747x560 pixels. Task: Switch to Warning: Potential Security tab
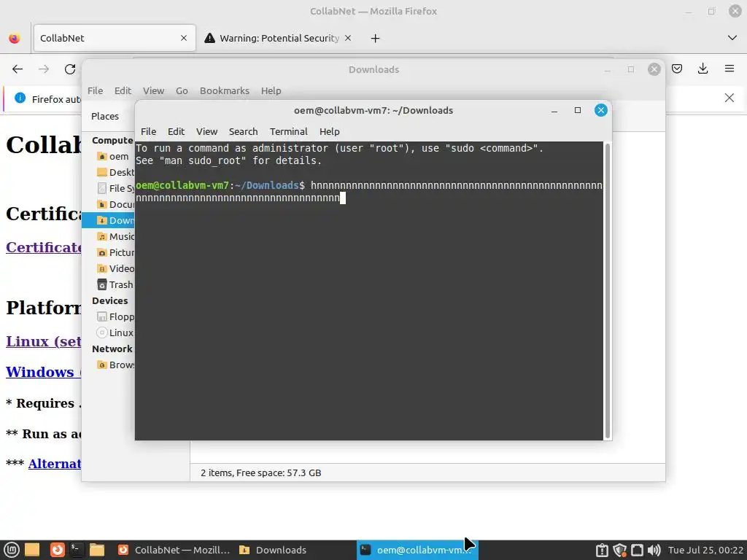[x=278, y=38]
